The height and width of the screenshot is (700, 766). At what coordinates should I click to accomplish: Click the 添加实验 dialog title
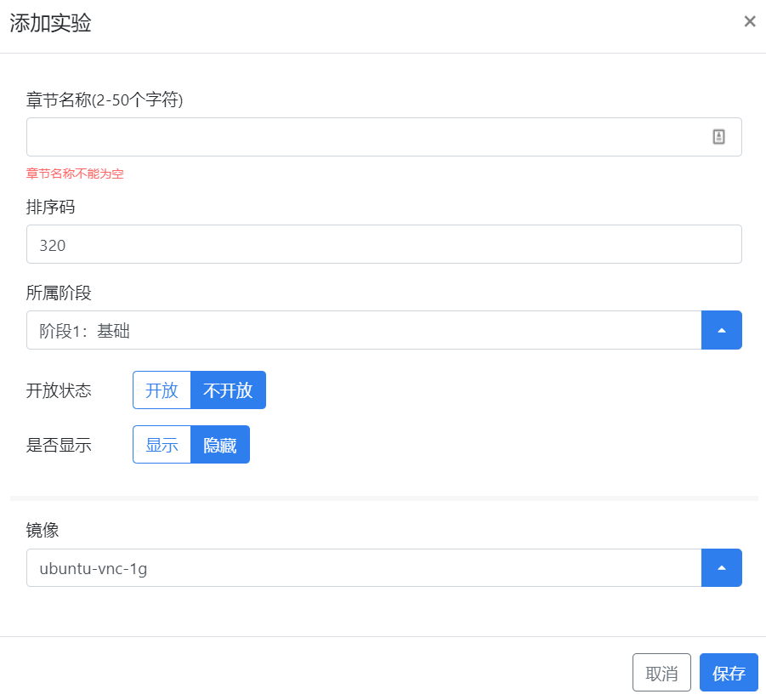pos(50,23)
